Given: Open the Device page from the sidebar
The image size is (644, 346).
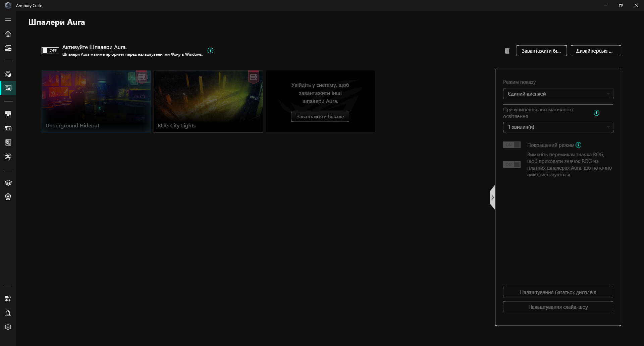Looking at the screenshot, I should [x=8, y=48].
